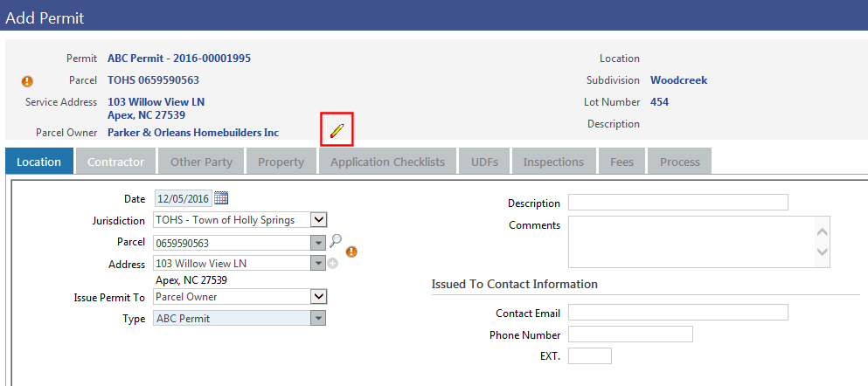Click the magnifying glass parcel search icon
This screenshot has width=868, height=386.
(x=336, y=242)
